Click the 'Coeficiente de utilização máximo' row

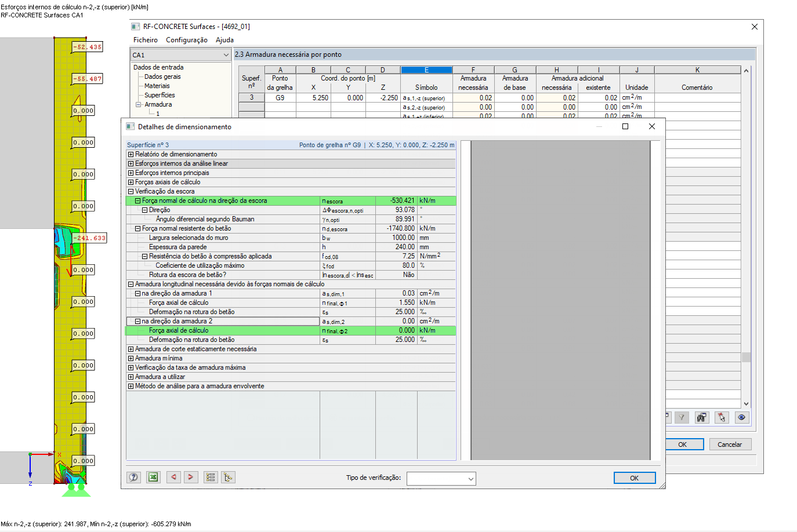[x=291, y=266]
